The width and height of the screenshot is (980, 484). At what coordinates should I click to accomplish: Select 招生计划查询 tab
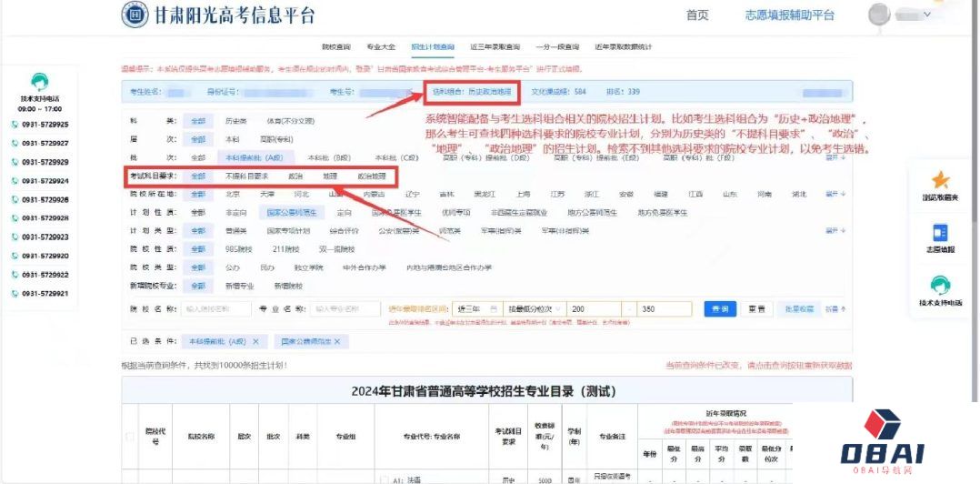click(x=433, y=47)
